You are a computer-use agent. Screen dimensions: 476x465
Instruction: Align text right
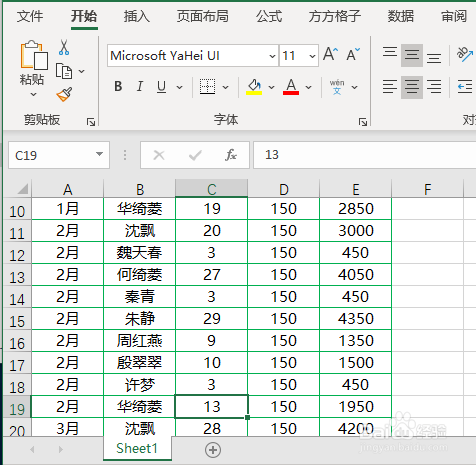434,87
